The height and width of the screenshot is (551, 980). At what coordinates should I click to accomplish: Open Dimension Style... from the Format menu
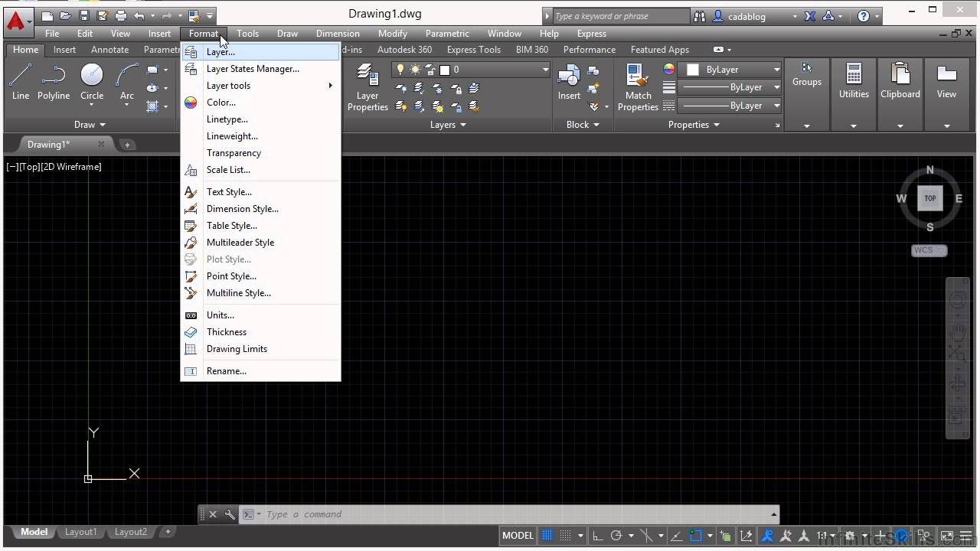pyautogui.click(x=260, y=209)
